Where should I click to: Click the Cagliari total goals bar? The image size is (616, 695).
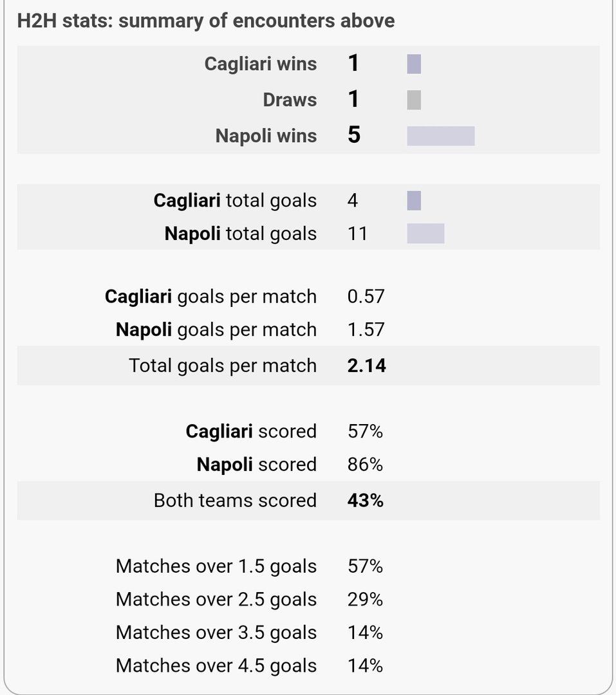coord(414,201)
